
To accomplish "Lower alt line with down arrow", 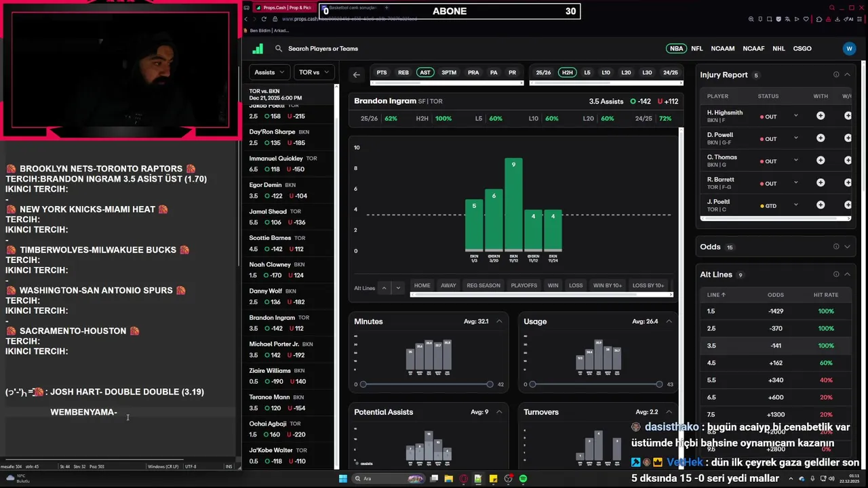I will (398, 288).
